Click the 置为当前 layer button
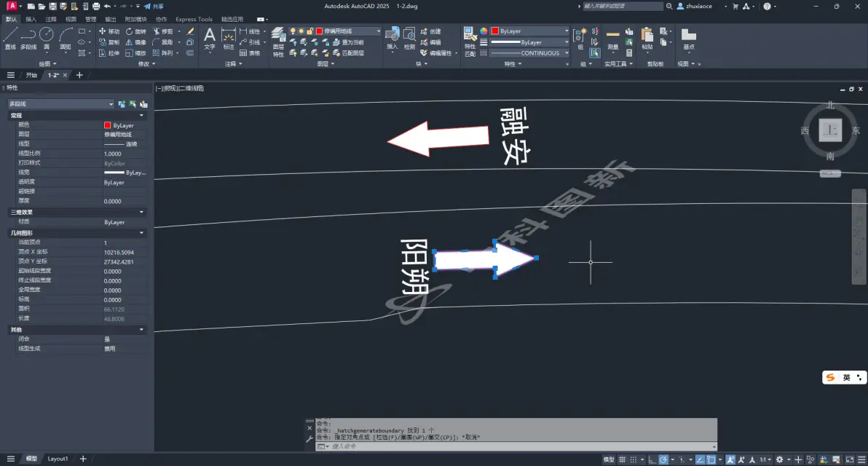868x466 pixels. tap(348, 42)
